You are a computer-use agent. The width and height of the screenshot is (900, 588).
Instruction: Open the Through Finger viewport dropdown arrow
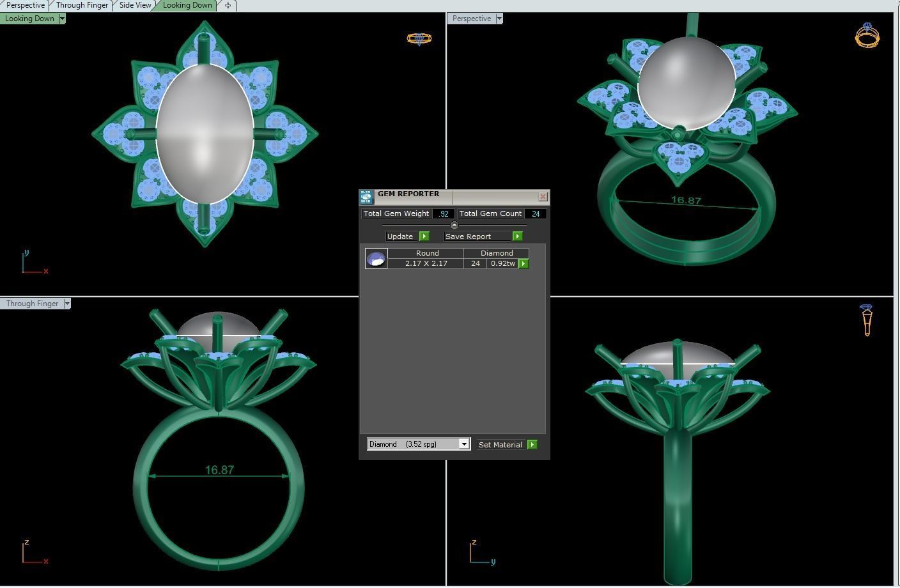[x=66, y=304]
